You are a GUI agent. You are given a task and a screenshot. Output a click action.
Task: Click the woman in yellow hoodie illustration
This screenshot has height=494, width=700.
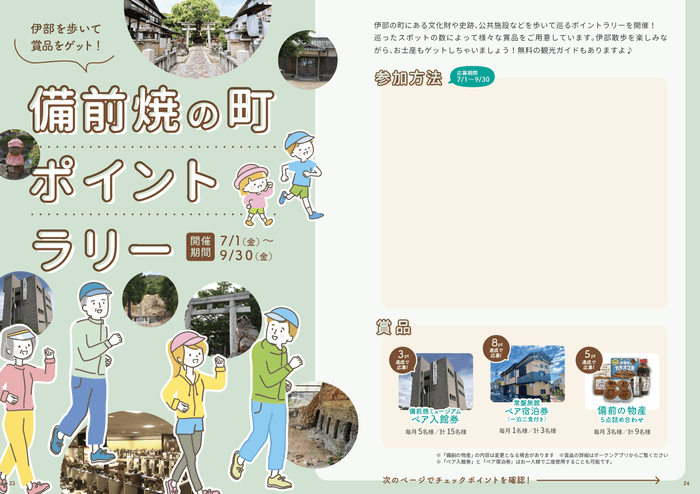click(x=194, y=411)
